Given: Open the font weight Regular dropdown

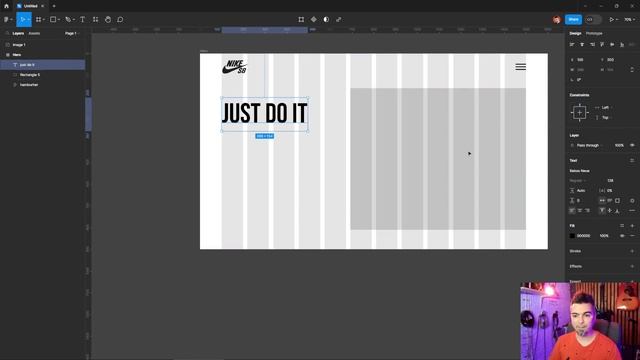Looking at the screenshot, I should [578, 180].
